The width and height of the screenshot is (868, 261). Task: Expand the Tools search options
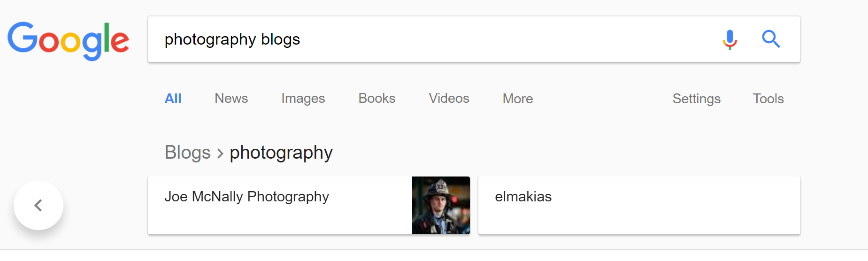point(768,99)
